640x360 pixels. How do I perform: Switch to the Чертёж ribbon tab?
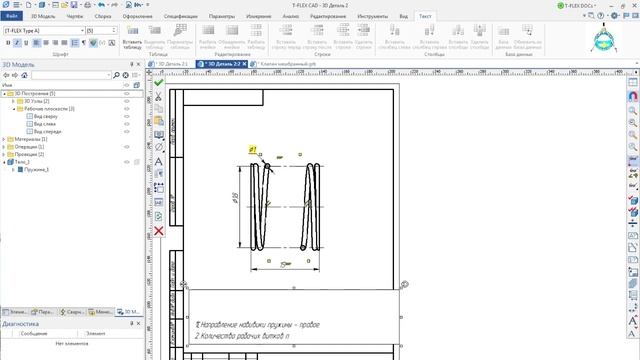pos(75,16)
